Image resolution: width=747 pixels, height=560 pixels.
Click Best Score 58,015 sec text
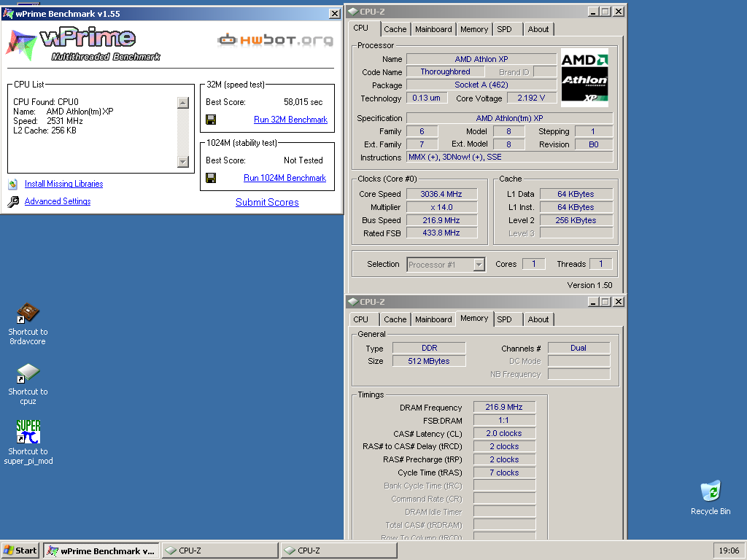pos(303,102)
